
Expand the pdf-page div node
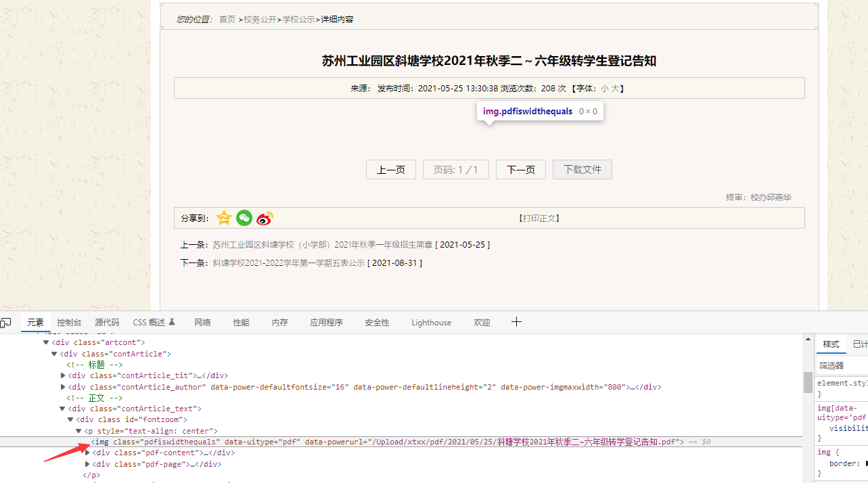coord(87,464)
